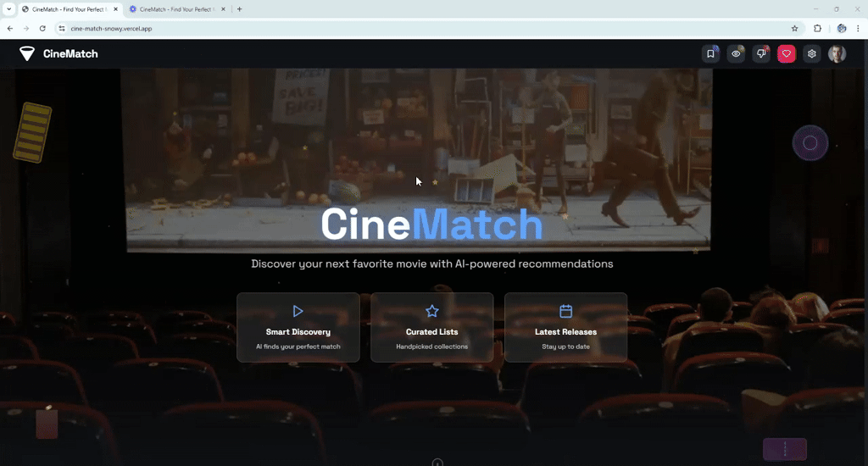Open the watched movies eye icon
868x466 pixels.
tap(736, 53)
